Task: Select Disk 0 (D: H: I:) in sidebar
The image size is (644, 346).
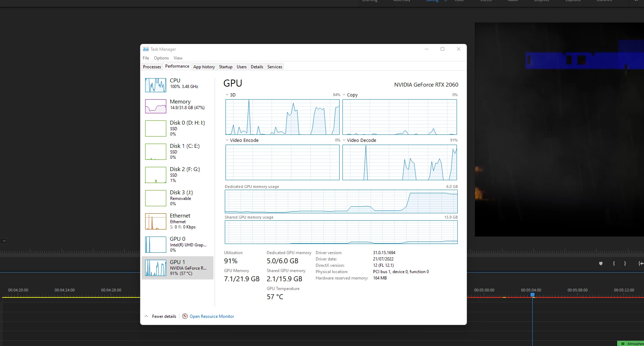Action: 178,128
